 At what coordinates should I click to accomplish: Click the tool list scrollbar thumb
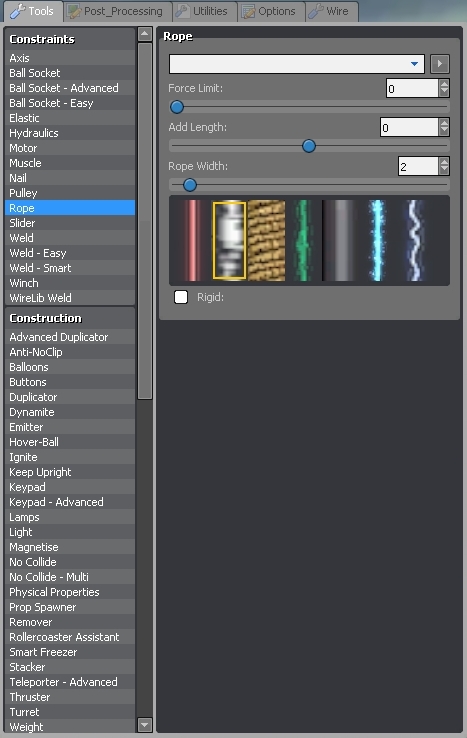[145, 221]
